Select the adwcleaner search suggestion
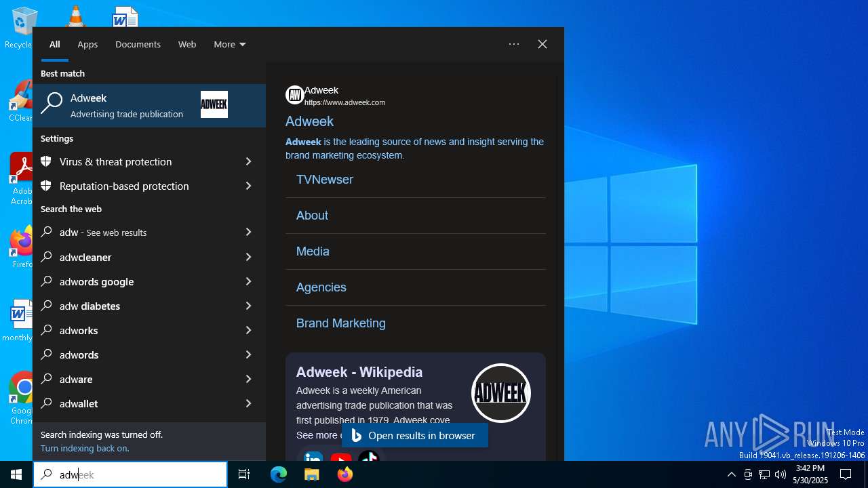The height and width of the screenshot is (488, 868). pos(149,257)
